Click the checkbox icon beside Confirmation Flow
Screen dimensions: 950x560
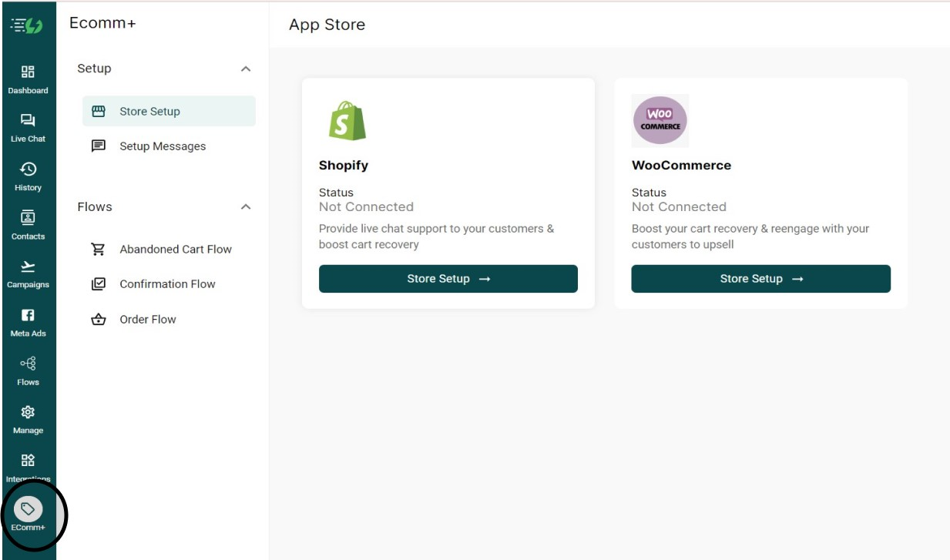tap(99, 283)
